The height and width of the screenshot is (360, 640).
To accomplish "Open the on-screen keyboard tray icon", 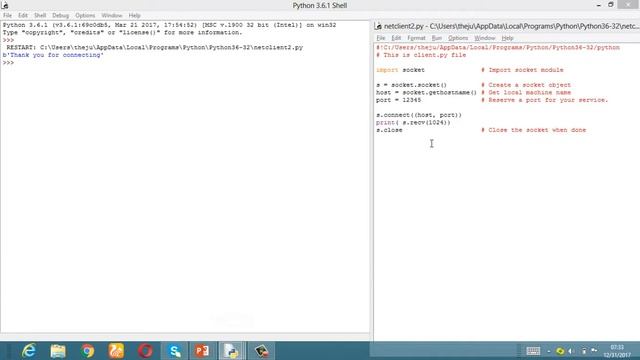I will pyautogui.click(x=533, y=351).
